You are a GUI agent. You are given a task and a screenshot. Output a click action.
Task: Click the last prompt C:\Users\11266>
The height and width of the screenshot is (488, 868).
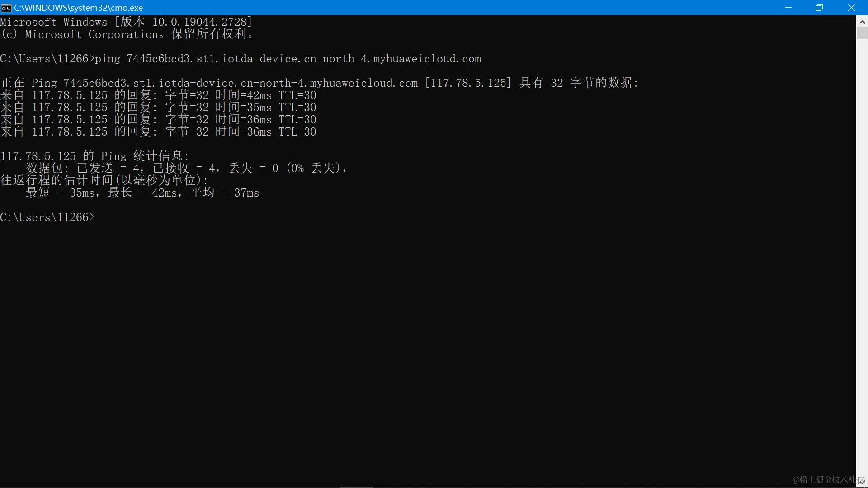point(47,217)
